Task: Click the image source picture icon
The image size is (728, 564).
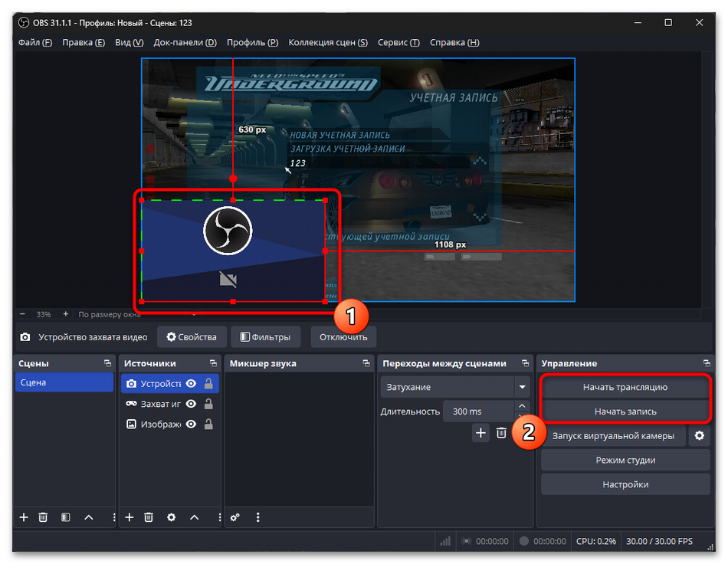Action: (131, 424)
